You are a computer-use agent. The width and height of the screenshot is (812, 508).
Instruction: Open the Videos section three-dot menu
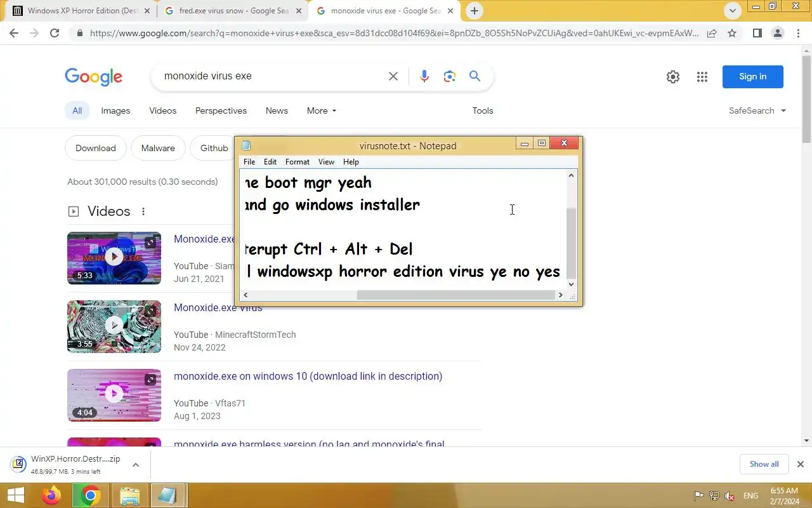[x=143, y=211]
